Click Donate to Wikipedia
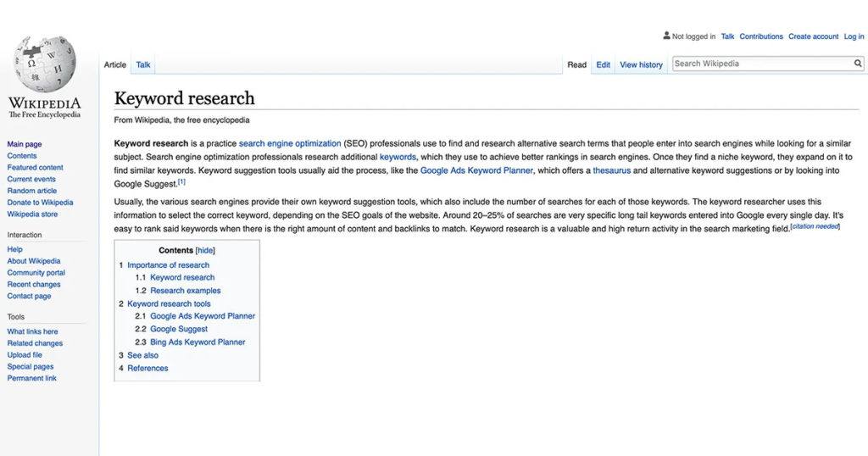Screen dimensions: 868x456 (x=40, y=202)
